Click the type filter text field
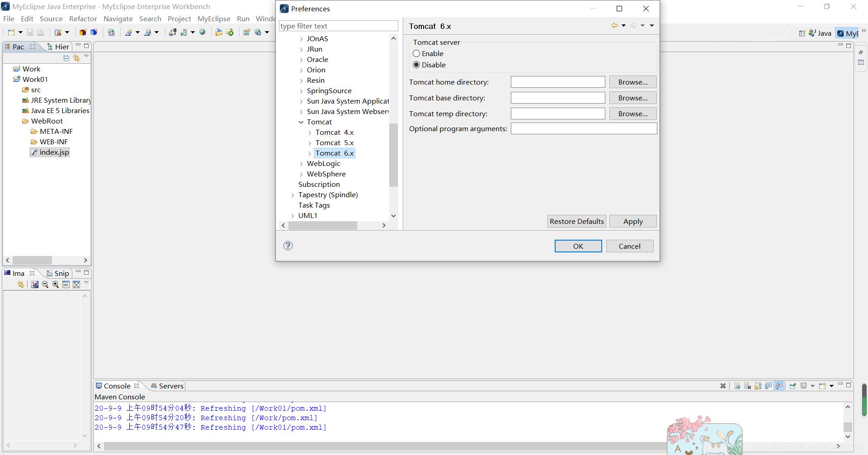This screenshot has height=455, width=868. pos(339,26)
